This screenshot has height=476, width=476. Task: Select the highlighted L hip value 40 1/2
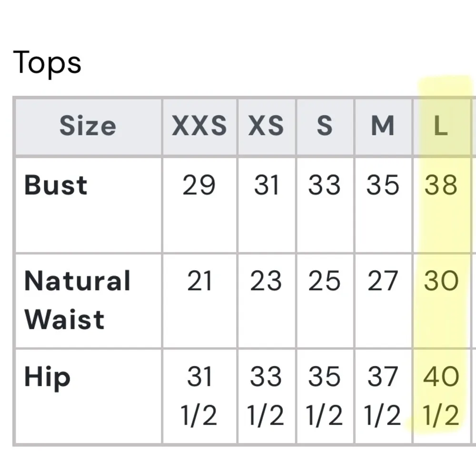click(x=441, y=396)
